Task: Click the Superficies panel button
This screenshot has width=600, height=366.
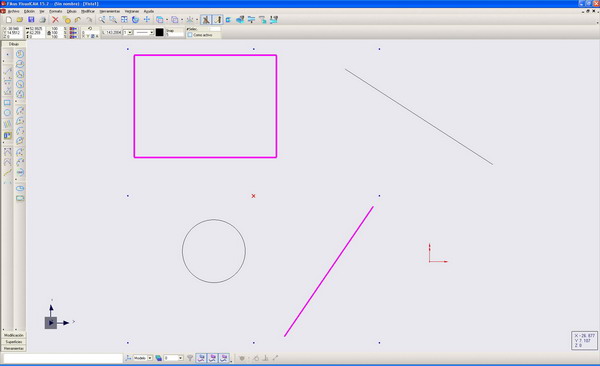Action: [x=14, y=341]
